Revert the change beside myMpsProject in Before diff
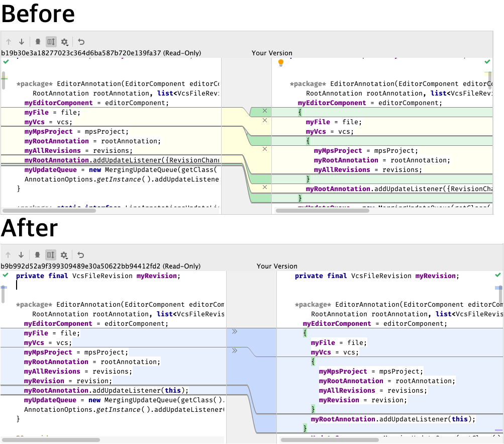This screenshot has width=504, height=444. (264, 149)
